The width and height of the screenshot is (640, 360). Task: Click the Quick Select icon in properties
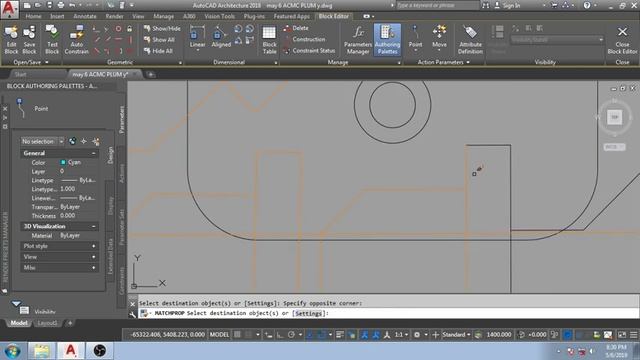point(96,141)
